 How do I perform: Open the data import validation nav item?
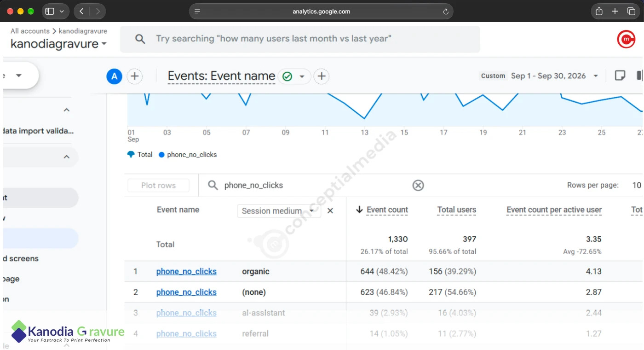pyautogui.click(x=38, y=131)
